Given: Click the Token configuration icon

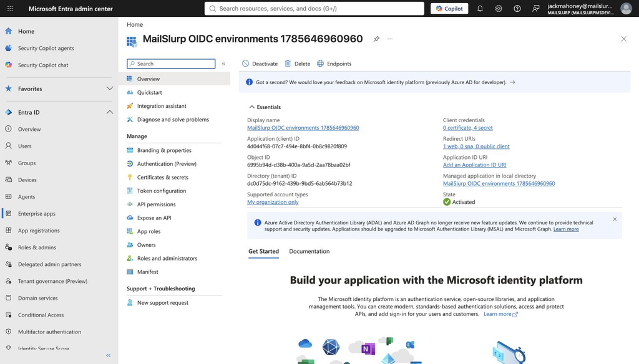Looking at the screenshot, I should click(130, 191).
